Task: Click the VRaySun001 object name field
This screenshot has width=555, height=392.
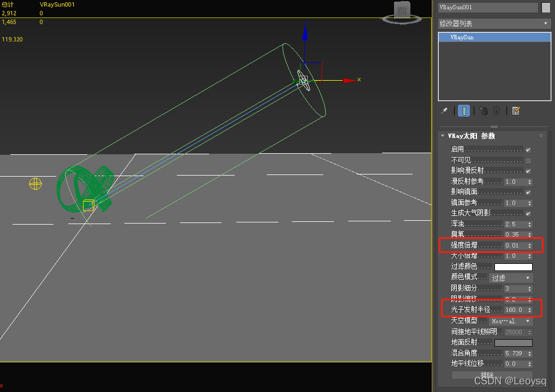Action: [488, 8]
